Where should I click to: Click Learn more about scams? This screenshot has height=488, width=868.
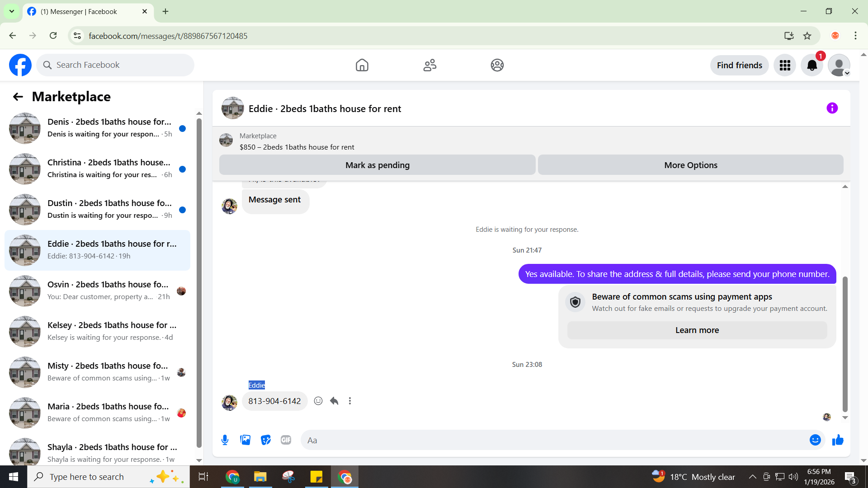697,330
